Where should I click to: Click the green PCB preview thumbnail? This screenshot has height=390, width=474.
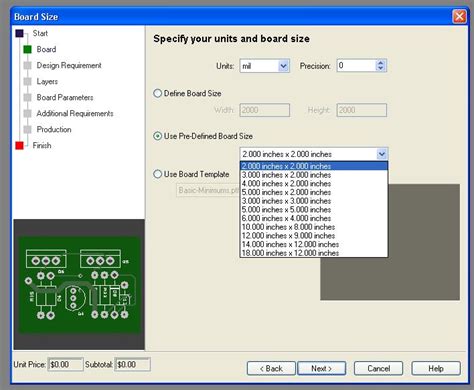79,284
